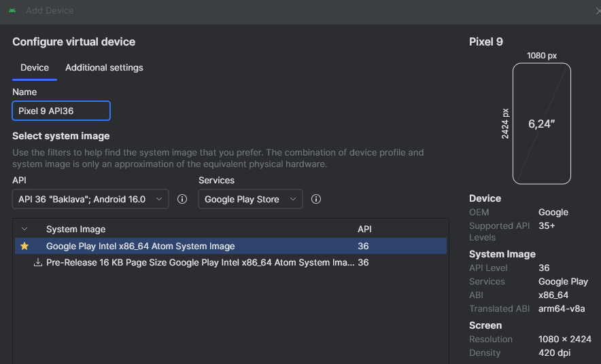Click the Resolution value 1080 × 2424
Viewport: 601px width, 364px height.
coord(564,339)
